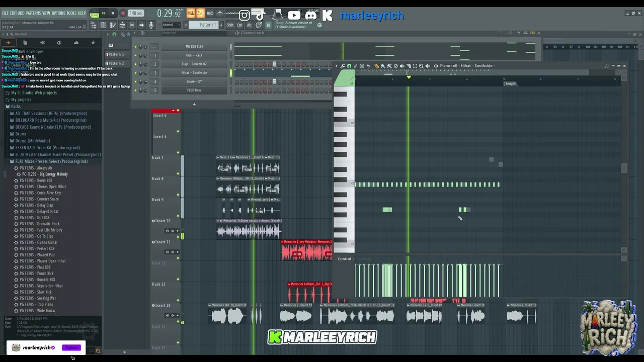644x362 pixels.
Task: Add a channel with the plus button
Action: [194, 105]
